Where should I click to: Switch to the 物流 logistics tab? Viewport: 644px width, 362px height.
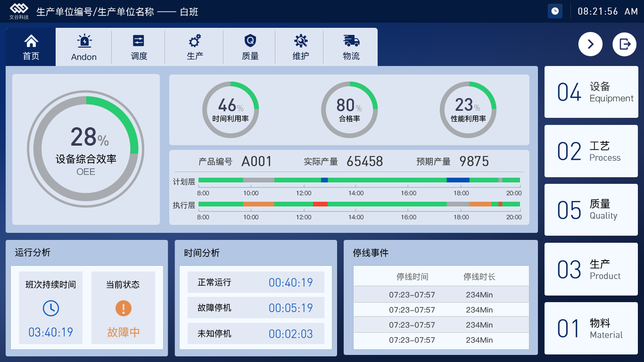point(351,47)
